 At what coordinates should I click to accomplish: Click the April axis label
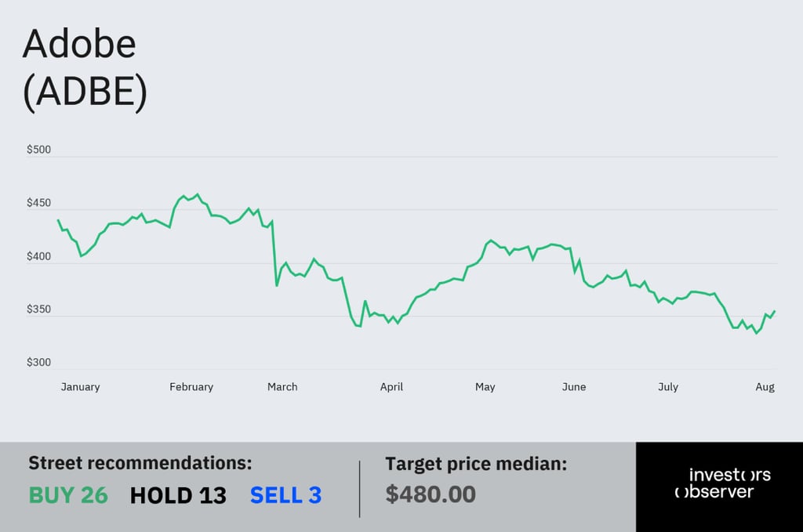[x=391, y=387]
